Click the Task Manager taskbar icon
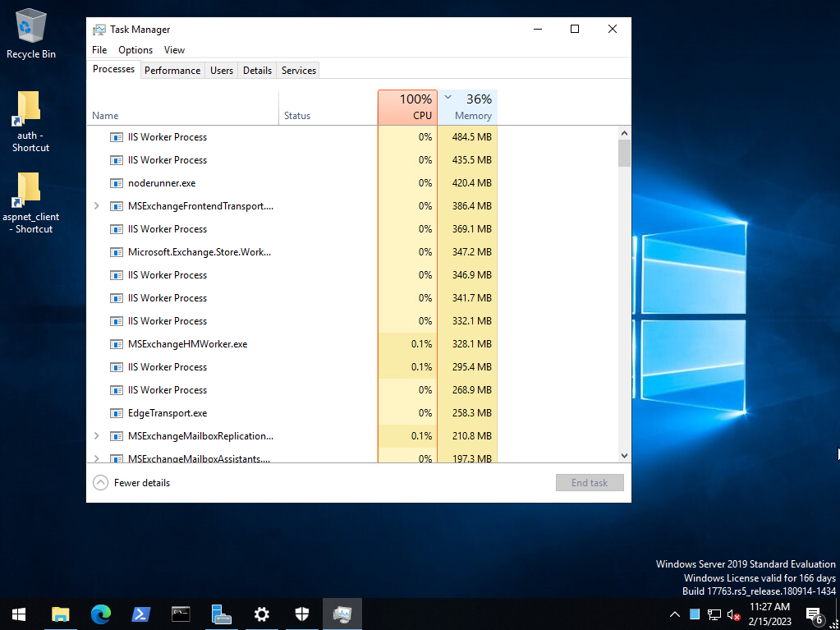Viewport: 840px width, 630px height. (342, 614)
